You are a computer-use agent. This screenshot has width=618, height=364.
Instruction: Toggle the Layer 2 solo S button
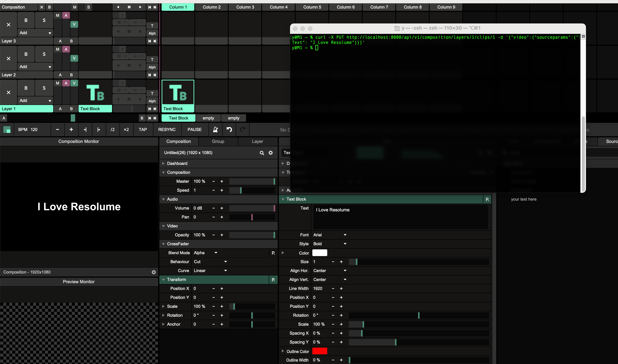(x=44, y=54)
